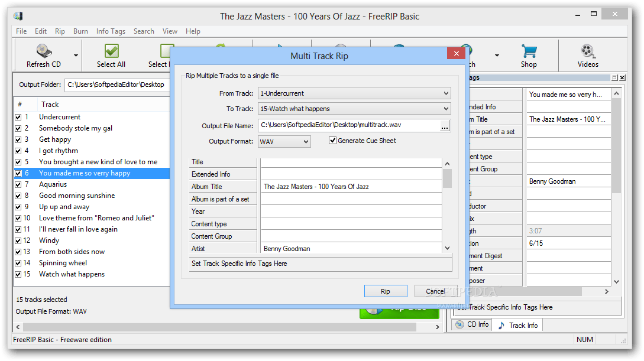Uncheck track 3 Get happy
This screenshot has width=644, height=361.
point(18,139)
